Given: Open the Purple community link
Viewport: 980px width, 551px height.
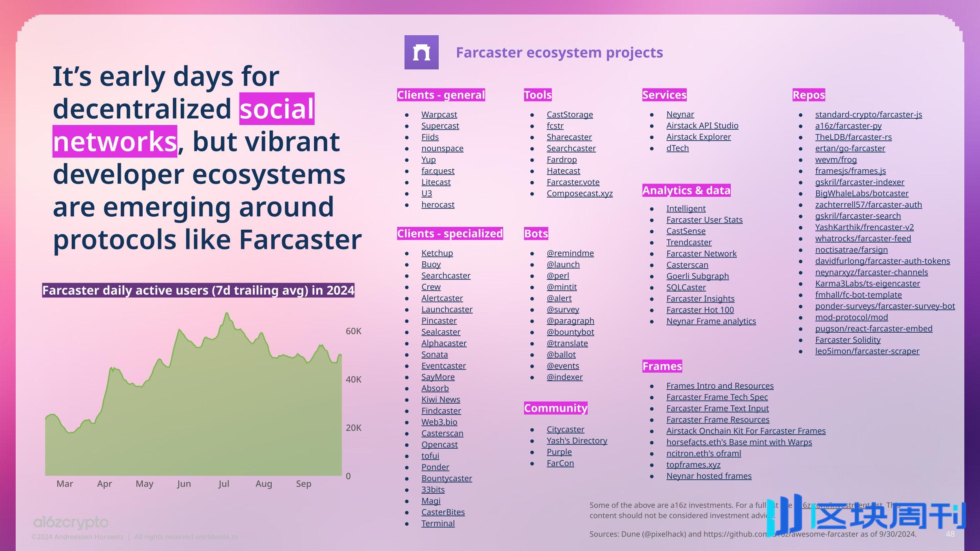Looking at the screenshot, I should pos(559,452).
